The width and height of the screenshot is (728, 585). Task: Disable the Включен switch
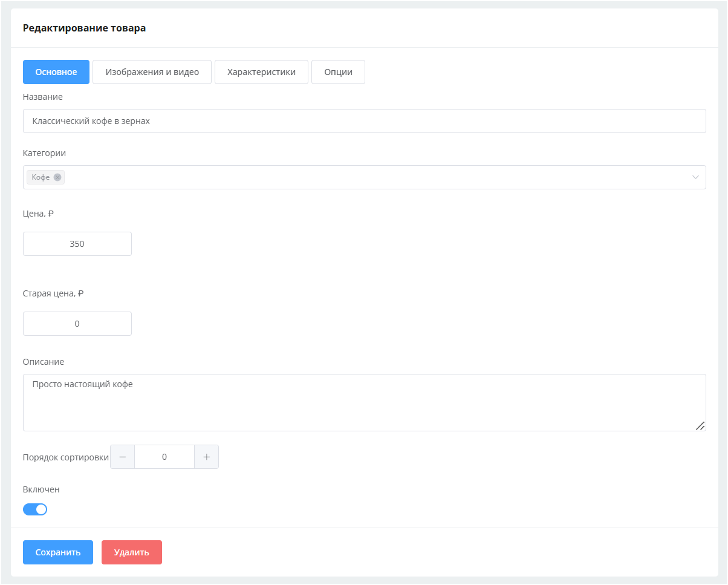[35, 509]
